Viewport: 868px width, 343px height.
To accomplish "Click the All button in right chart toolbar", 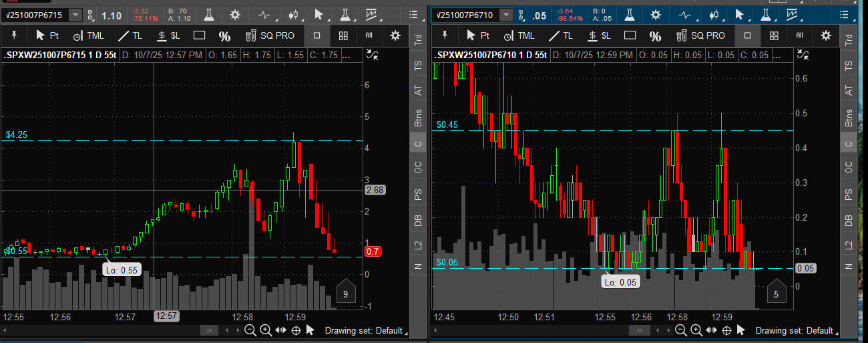I will coord(799,35).
